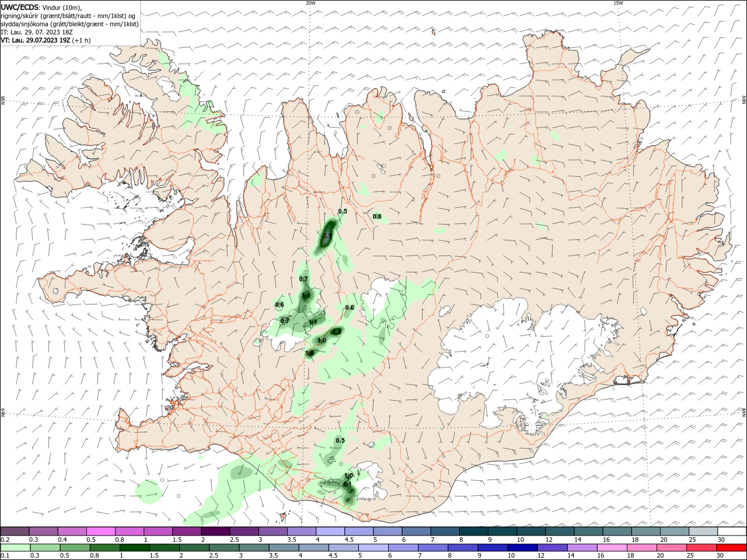Click the 'VT: Lau. 29.07.2023 19Z (+1 h)' line
The image size is (747, 560).
[46, 40]
